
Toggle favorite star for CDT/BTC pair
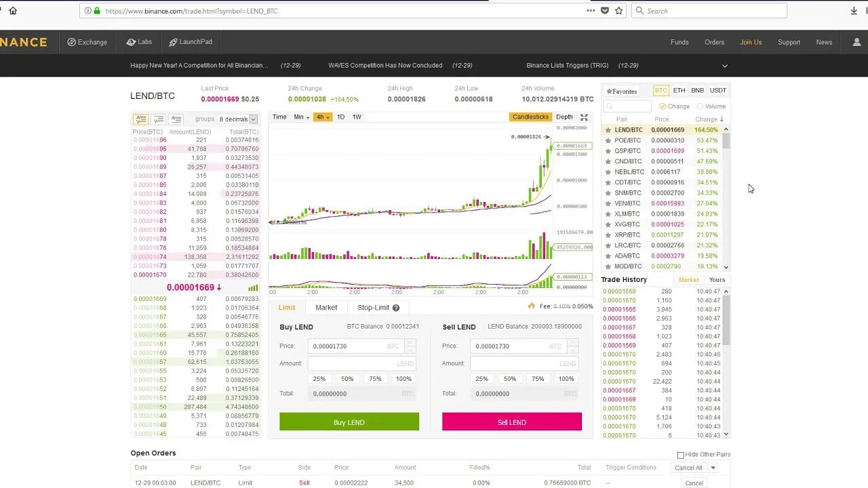click(x=608, y=182)
